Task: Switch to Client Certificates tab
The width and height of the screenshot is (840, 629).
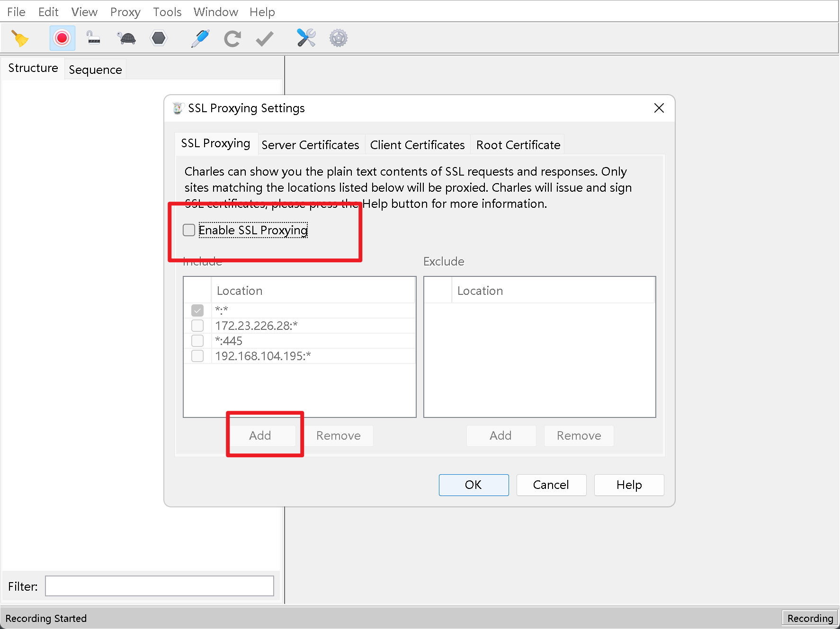Action: click(417, 145)
